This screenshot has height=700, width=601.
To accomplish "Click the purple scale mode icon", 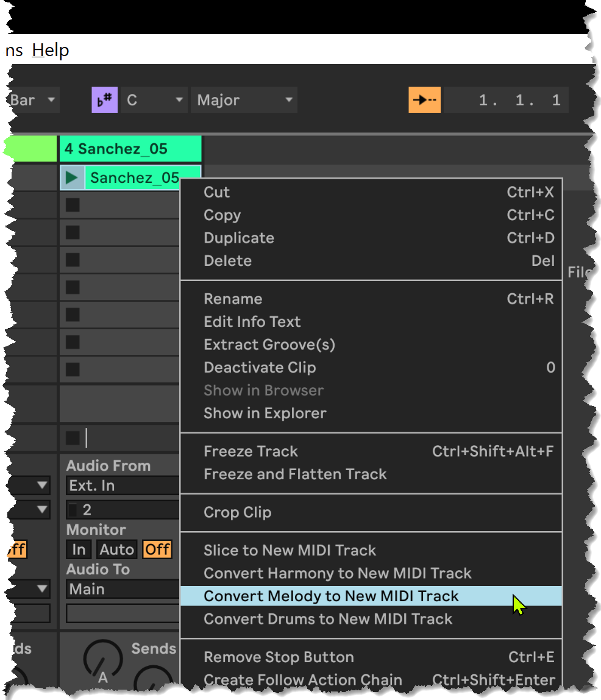I will tap(104, 100).
